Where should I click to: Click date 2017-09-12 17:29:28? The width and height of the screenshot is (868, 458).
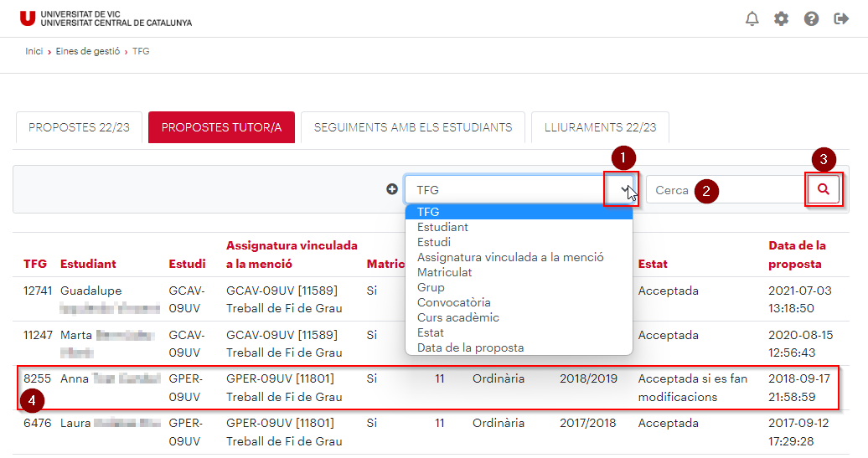[798, 432]
